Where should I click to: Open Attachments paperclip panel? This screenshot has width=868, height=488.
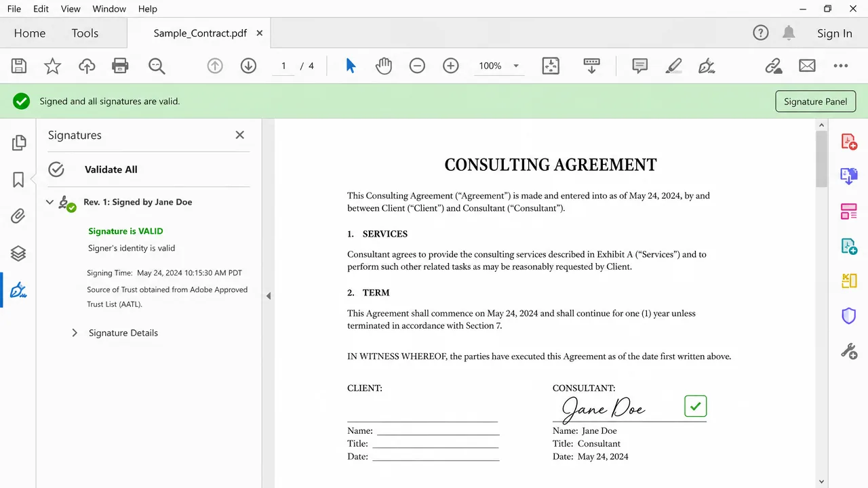coord(18,216)
